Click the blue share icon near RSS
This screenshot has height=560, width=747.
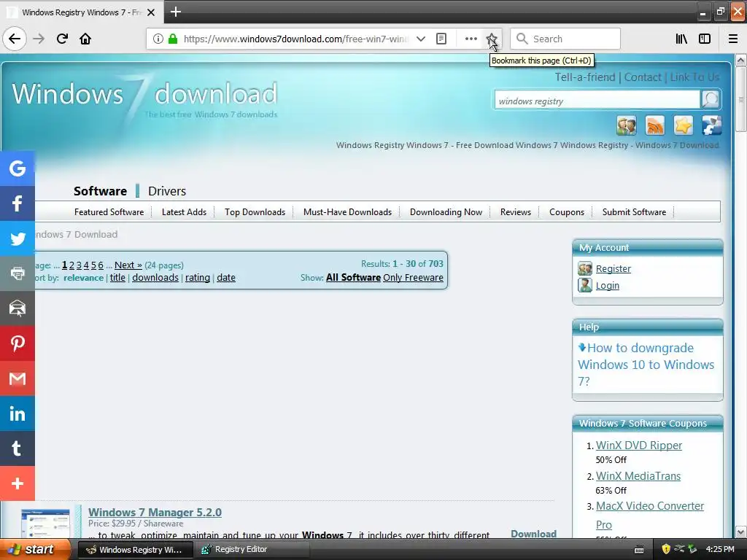[x=712, y=125]
